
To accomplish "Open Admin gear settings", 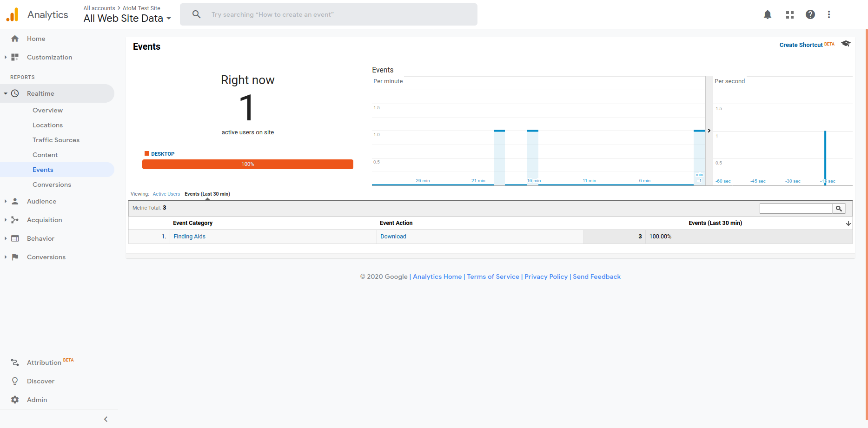I will (x=37, y=400).
